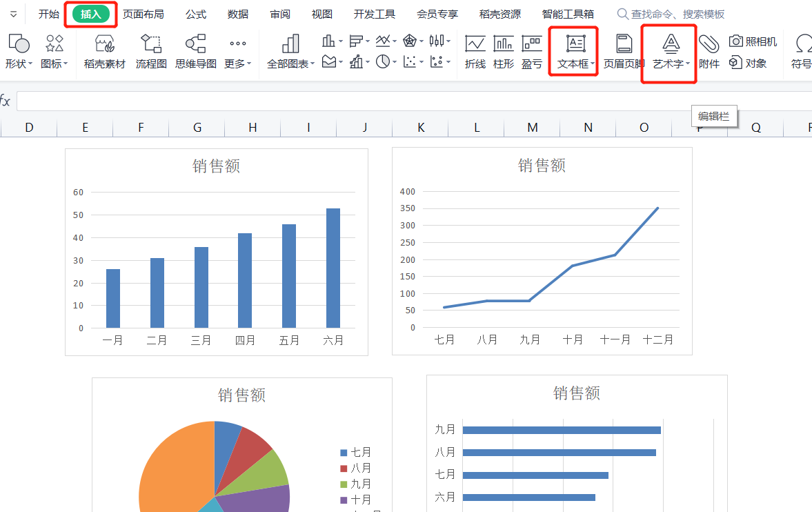Image resolution: width=812 pixels, height=512 pixels.
Task: Expand the pie chart dropdown arrow
Action: 394,62
